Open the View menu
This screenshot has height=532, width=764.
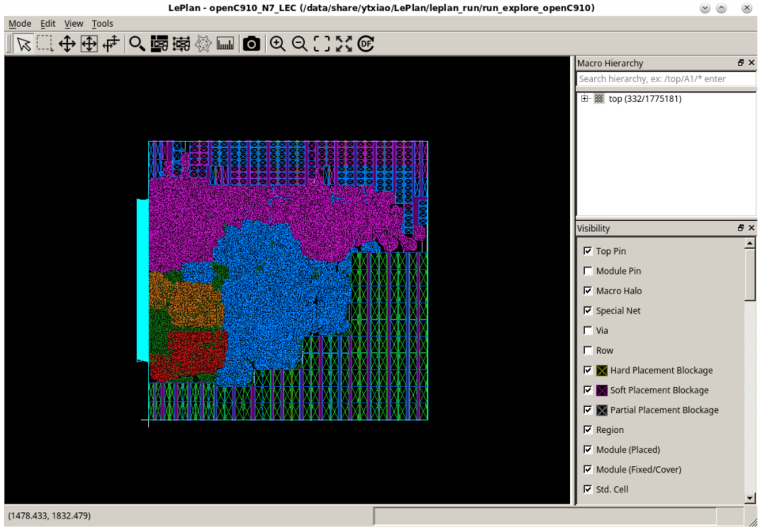click(74, 23)
